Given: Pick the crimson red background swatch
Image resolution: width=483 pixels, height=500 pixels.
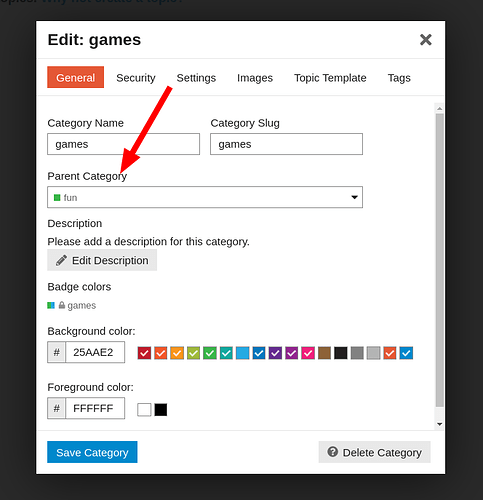Looking at the screenshot, I should click(144, 353).
